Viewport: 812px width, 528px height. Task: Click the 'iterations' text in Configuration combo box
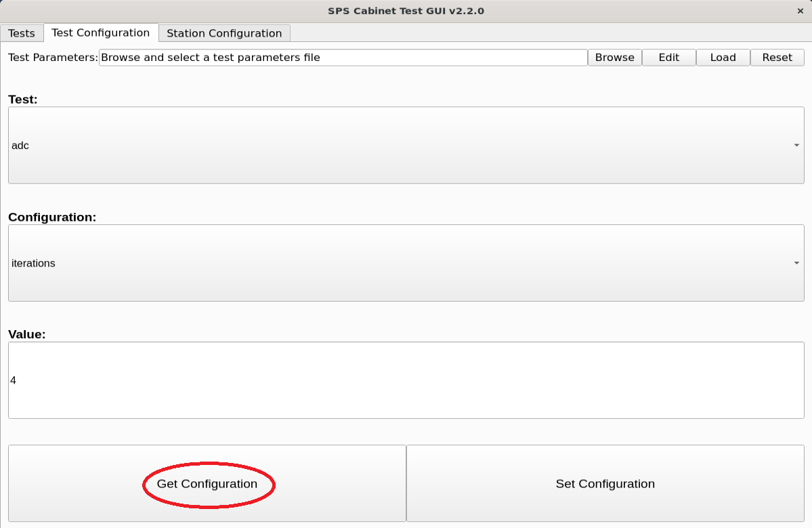click(33, 263)
